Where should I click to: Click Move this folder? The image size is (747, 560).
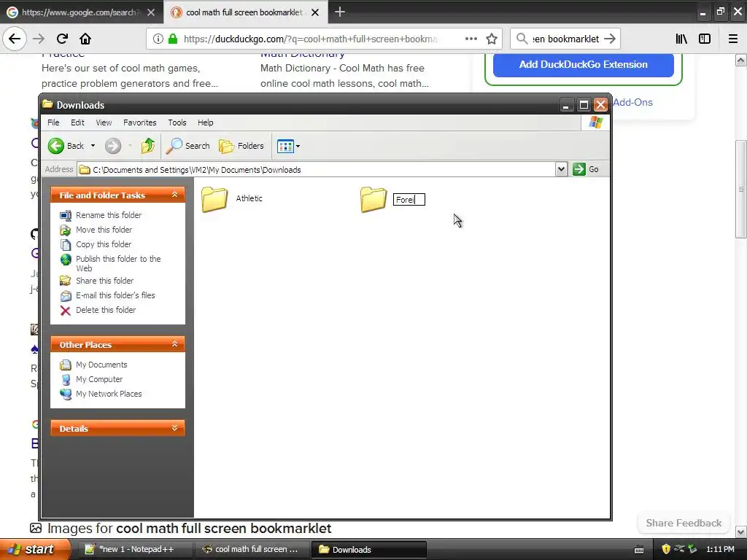[x=104, y=230]
